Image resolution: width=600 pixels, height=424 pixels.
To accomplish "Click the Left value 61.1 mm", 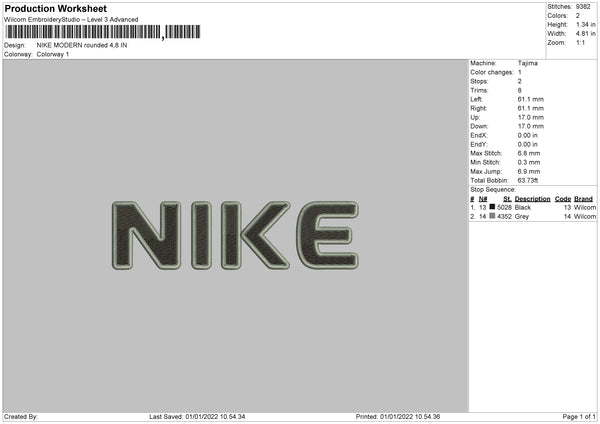I will click(x=531, y=99).
